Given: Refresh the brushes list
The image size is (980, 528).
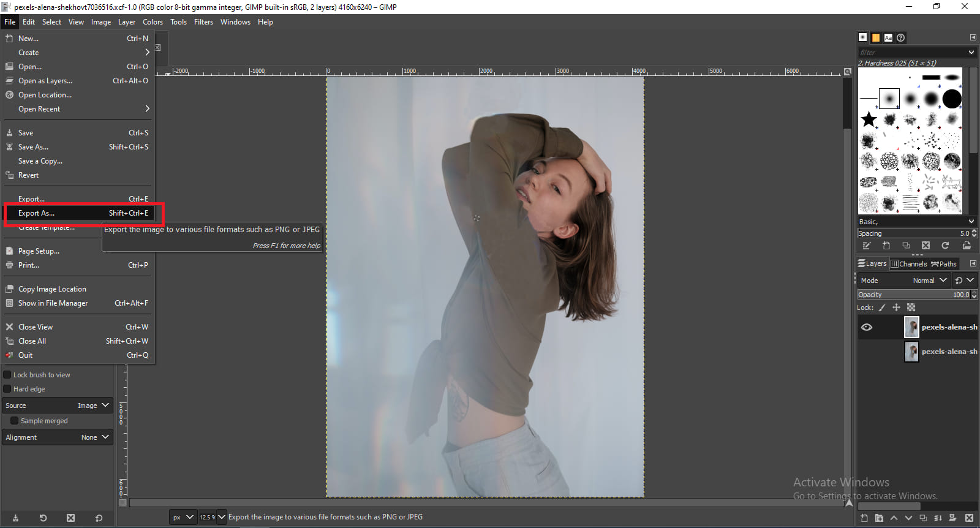Looking at the screenshot, I should (x=945, y=246).
